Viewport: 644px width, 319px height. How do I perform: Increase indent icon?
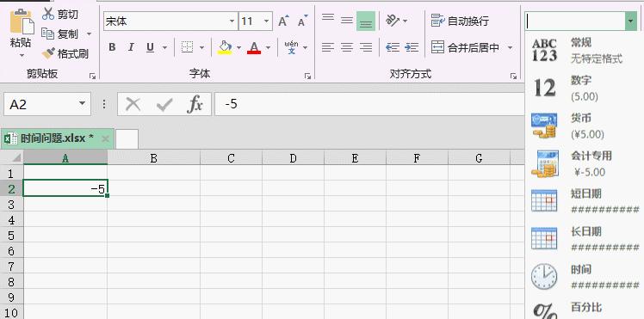click(x=412, y=47)
